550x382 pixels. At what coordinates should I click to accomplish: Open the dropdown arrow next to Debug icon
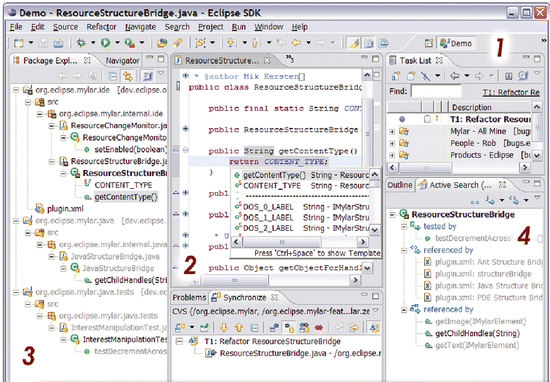[93, 43]
